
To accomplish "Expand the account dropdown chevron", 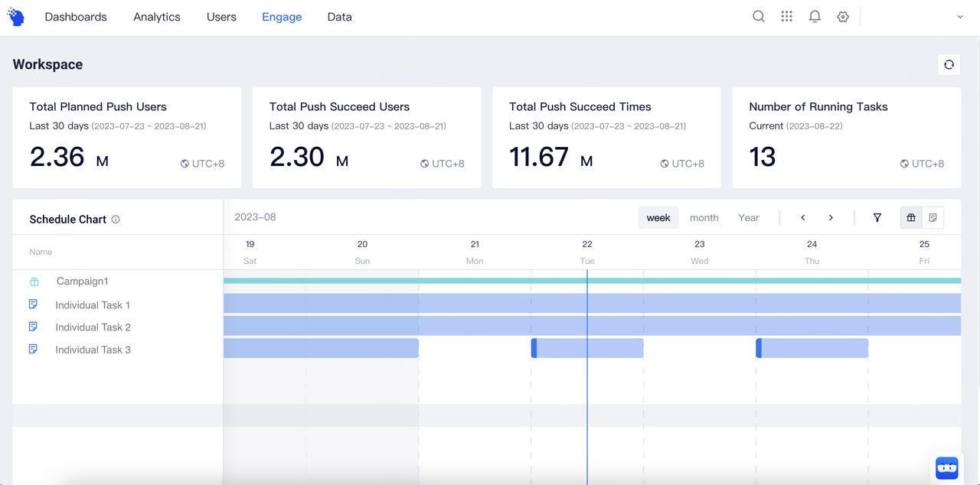I will tap(960, 16).
